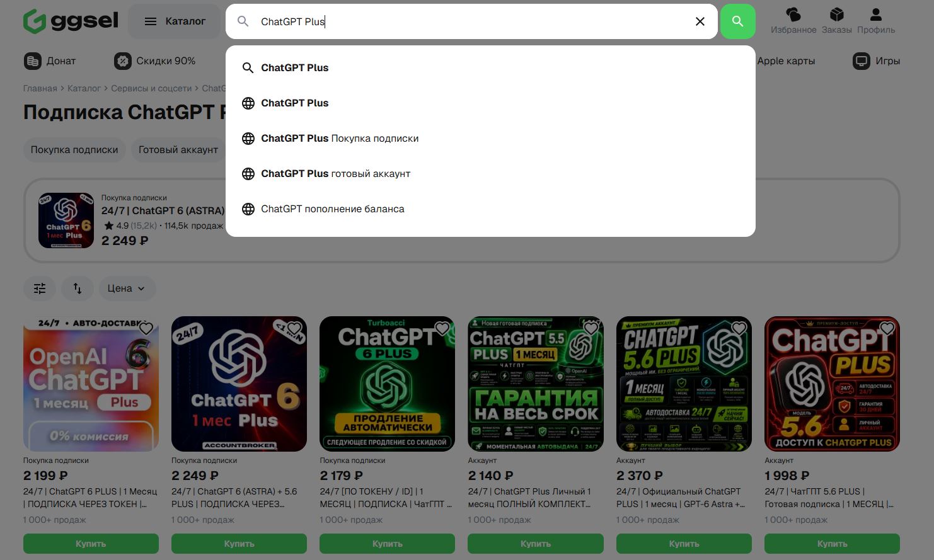Open the ГАРАНТИЯ НА ВЕСЬ СРОК product image
The height and width of the screenshot is (560, 934).
536,384
